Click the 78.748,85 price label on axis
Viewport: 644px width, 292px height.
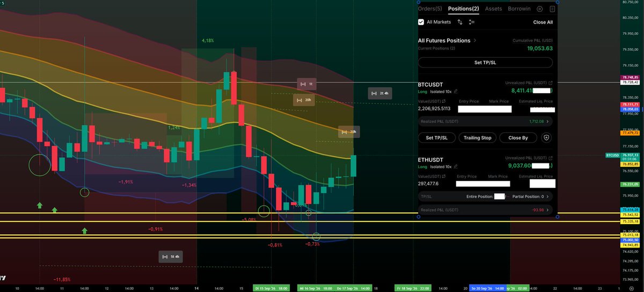pyautogui.click(x=630, y=77)
